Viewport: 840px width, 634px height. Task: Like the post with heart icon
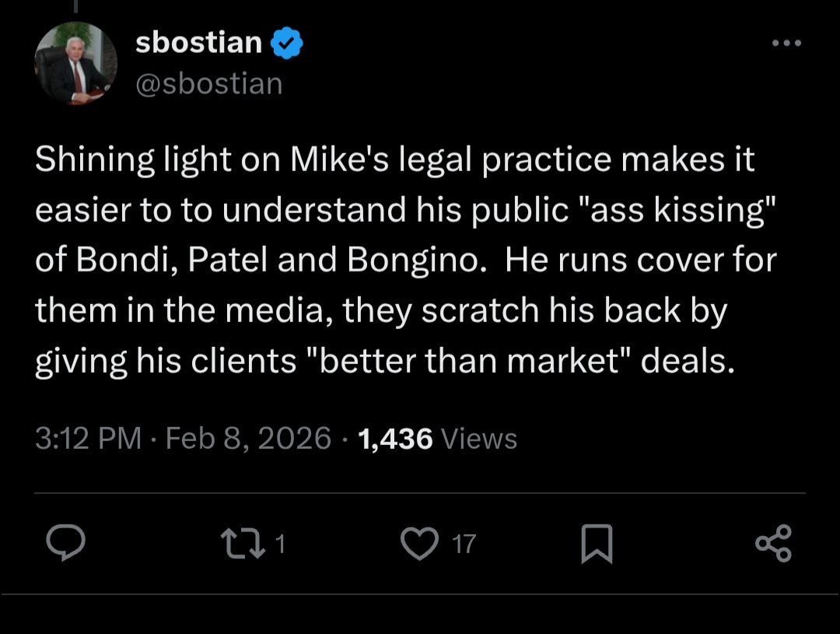[x=419, y=542]
